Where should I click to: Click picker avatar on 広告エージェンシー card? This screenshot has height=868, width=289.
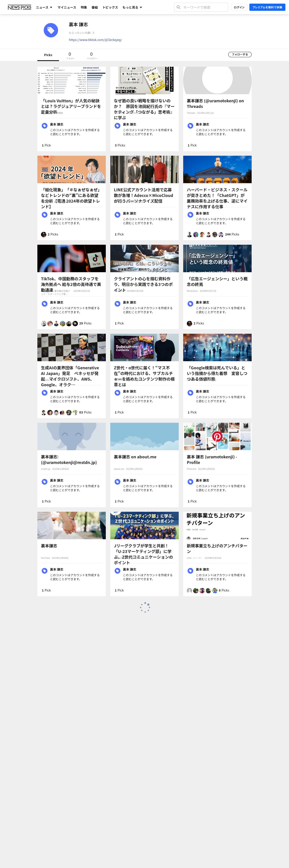(x=190, y=323)
